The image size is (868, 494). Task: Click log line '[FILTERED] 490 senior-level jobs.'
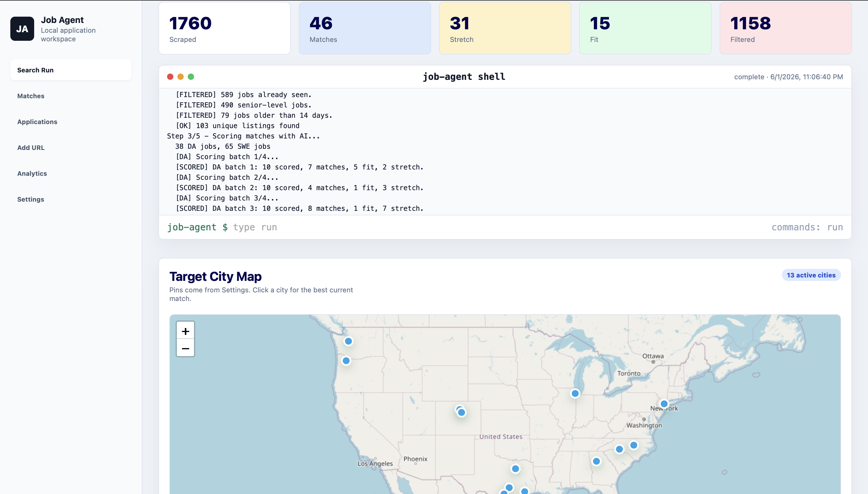tap(243, 105)
